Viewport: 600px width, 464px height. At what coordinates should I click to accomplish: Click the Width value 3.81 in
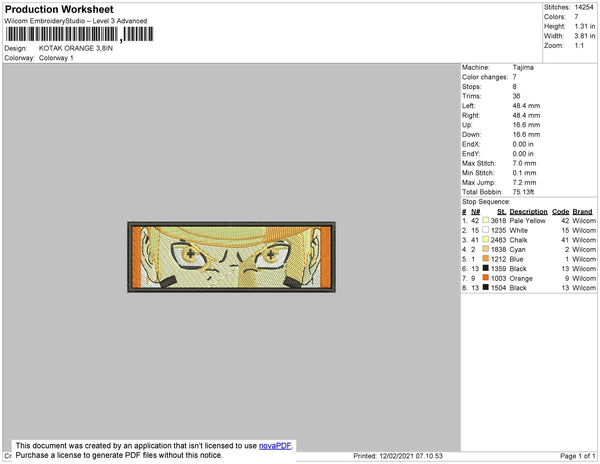pyautogui.click(x=585, y=36)
